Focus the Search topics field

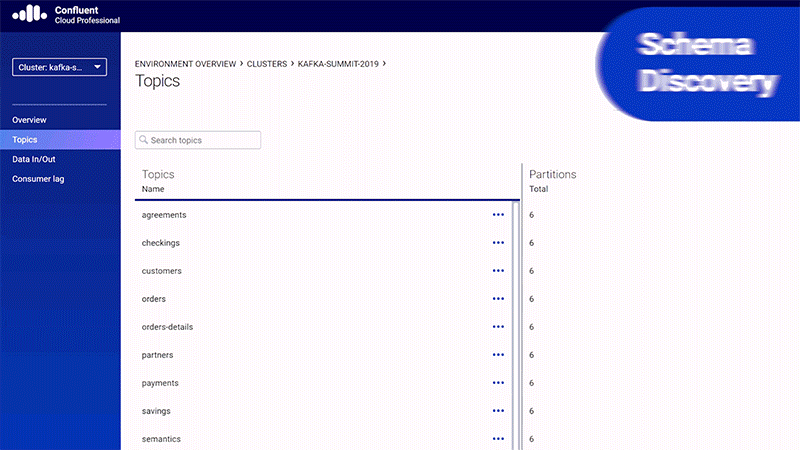point(198,140)
